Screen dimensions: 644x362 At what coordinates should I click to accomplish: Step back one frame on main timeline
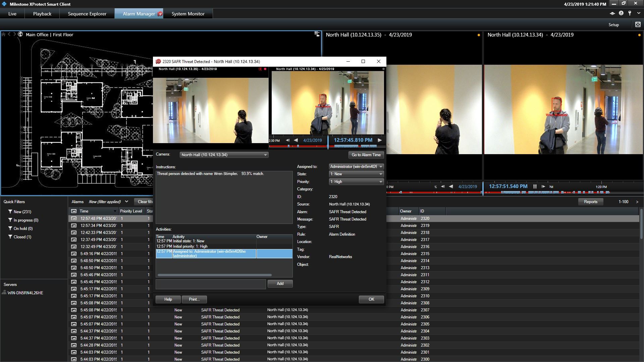point(443,186)
